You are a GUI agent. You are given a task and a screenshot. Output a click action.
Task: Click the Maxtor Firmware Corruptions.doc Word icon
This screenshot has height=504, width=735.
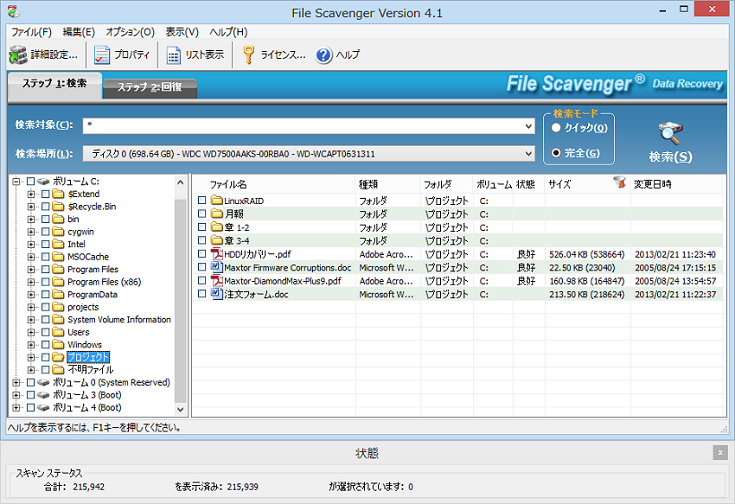pyautogui.click(x=216, y=267)
